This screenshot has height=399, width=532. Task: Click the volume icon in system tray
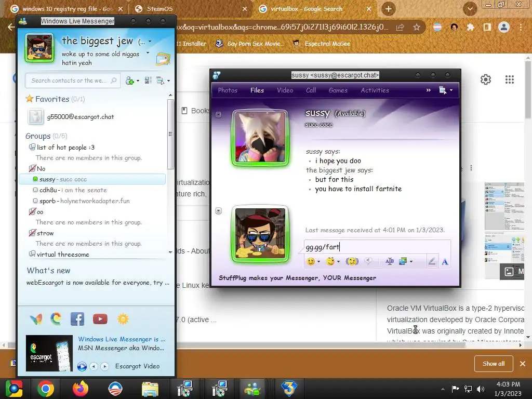tap(481, 389)
